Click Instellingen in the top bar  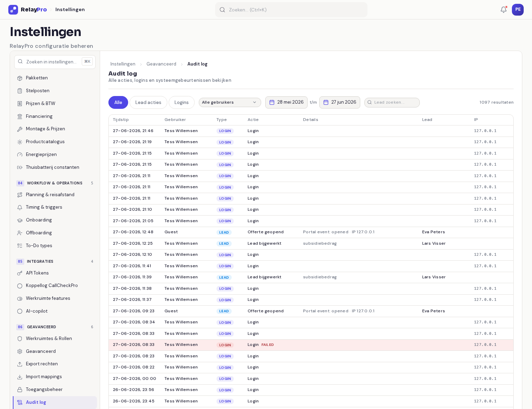pyautogui.click(x=70, y=10)
